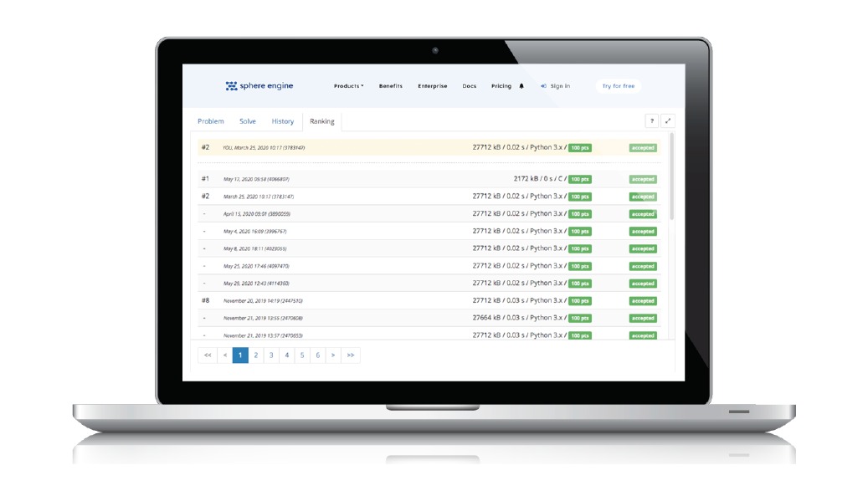Screen dimensions: 868x496
Task: Go to the previous page with <
Action: [x=224, y=355]
